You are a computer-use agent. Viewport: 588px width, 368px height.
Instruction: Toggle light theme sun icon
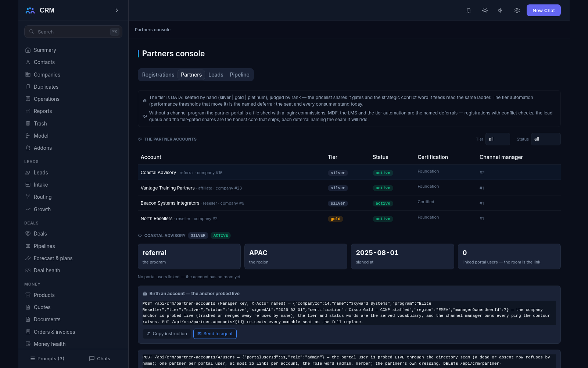tap(485, 10)
